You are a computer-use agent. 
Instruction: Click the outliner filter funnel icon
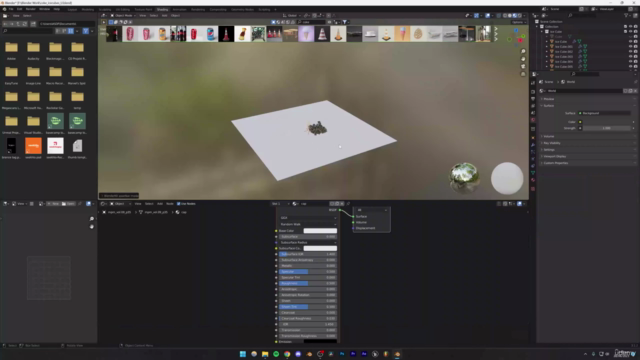tap(626, 16)
